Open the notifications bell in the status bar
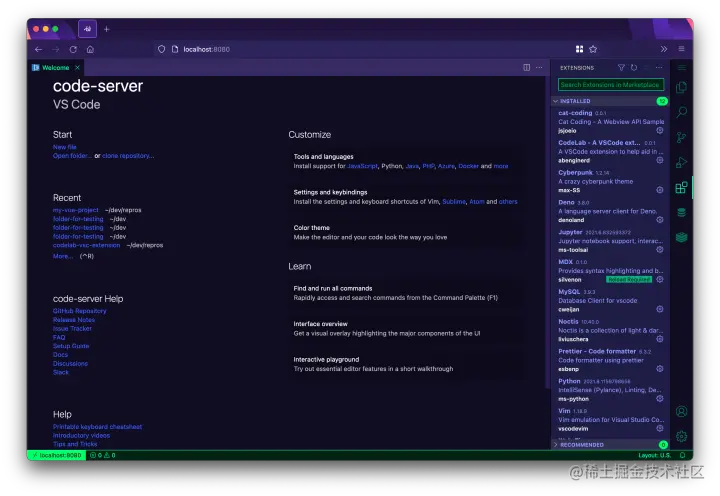Screen dimensions: 720x496 (683, 455)
